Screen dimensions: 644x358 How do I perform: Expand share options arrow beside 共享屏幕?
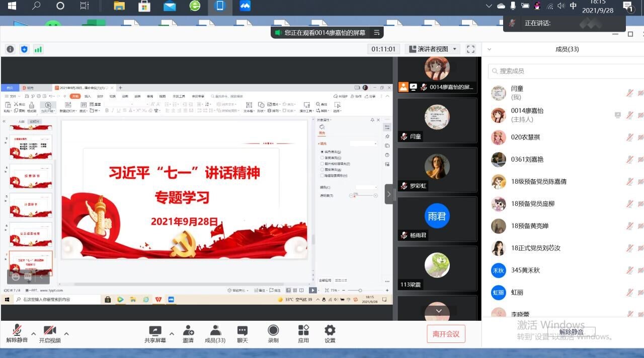pyautogui.click(x=172, y=333)
